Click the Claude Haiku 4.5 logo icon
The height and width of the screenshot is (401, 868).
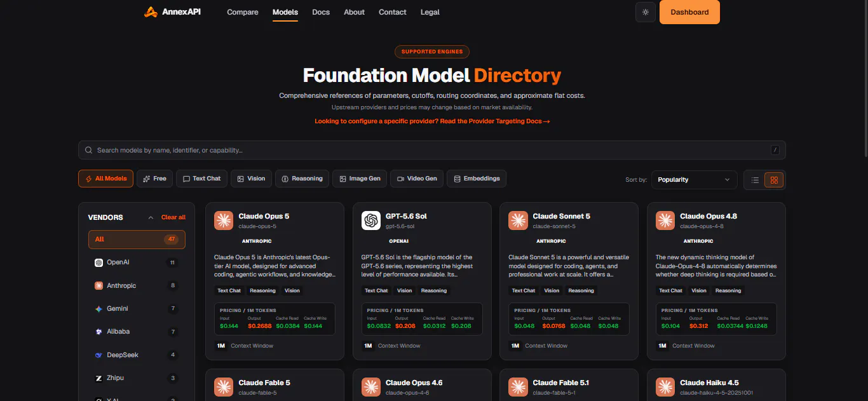click(x=665, y=387)
